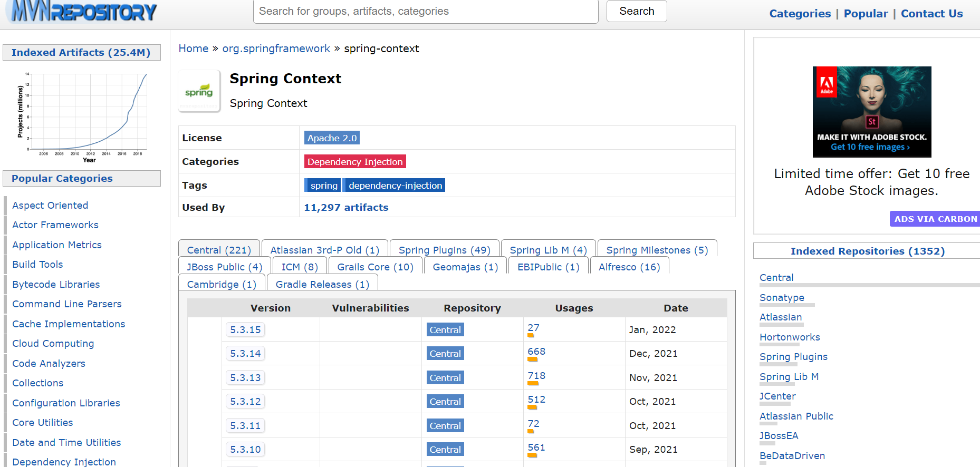
Task: Open Indexed Artifacts (25.4M) header link
Action: (81, 53)
